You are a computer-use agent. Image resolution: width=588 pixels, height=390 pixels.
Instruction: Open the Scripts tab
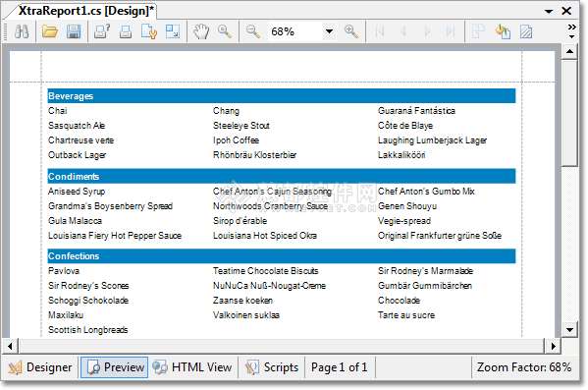[272, 367]
